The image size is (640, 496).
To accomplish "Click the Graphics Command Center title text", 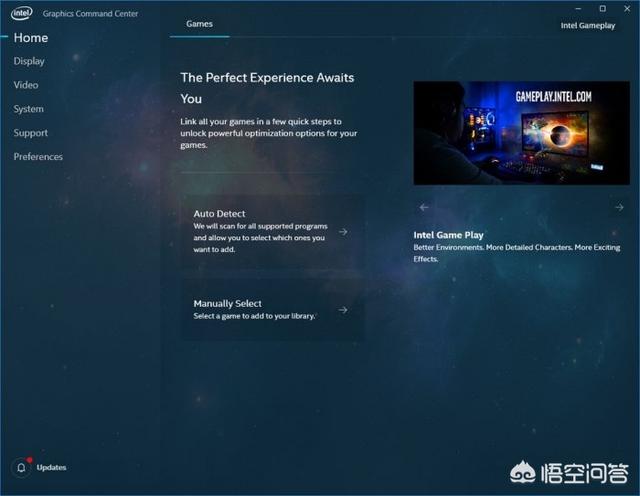I will [x=90, y=13].
